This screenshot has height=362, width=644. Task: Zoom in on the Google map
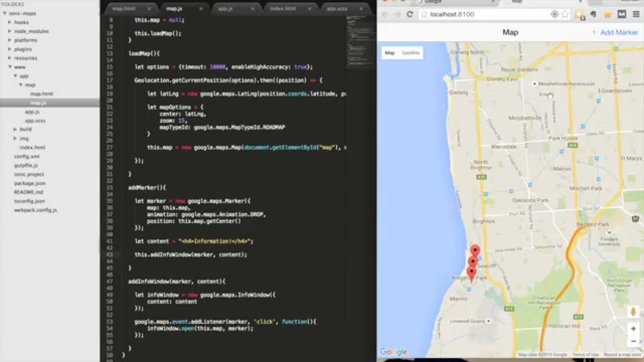pos(633,329)
